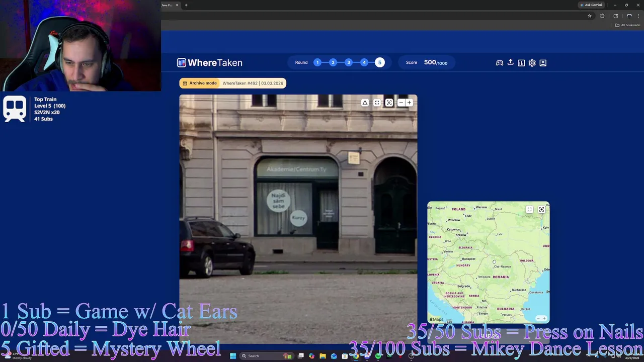The width and height of the screenshot is (644, 362).
Task: Click the share/upload icon in WhereTaken header
Action: tap(510, 62)
